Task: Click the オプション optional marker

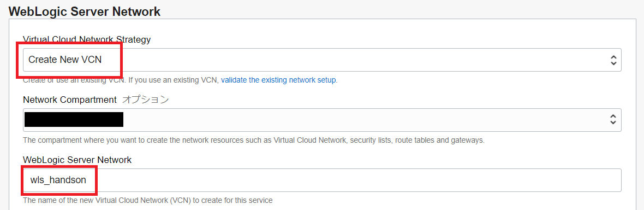Action: 145,100
